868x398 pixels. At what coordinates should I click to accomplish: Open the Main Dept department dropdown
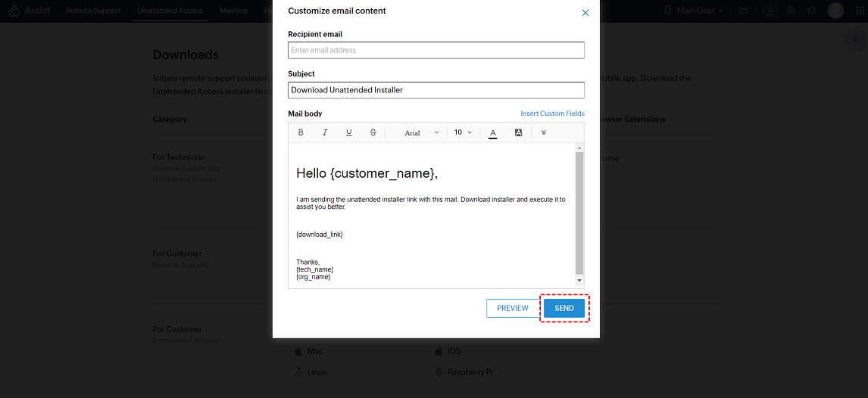point(695,11)
